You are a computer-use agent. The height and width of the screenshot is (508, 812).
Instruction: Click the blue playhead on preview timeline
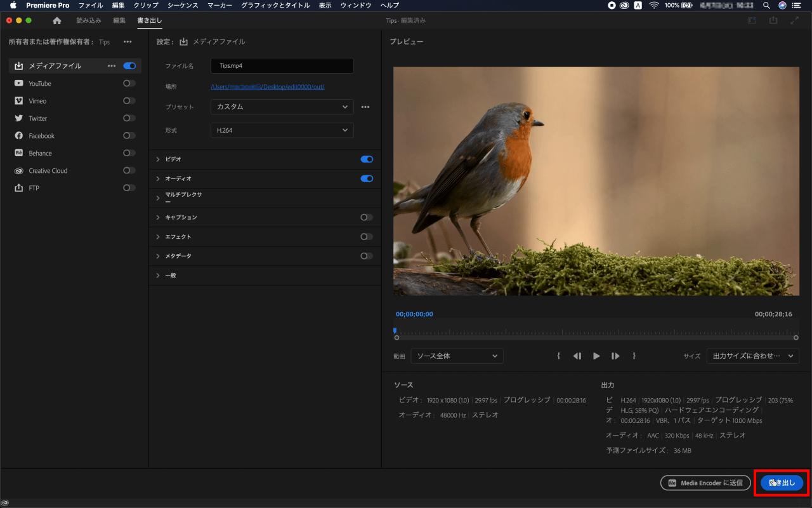(x=395, y=330)
